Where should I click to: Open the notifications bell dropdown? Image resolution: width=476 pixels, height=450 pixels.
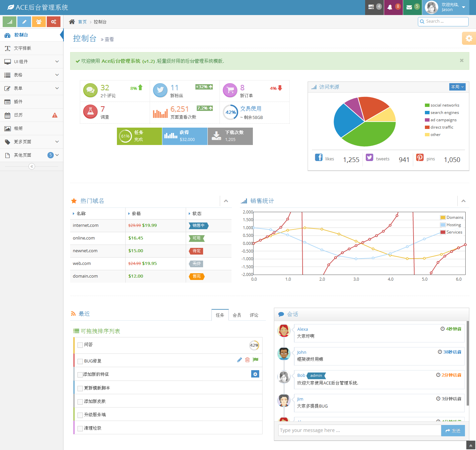tap(393, 7)
